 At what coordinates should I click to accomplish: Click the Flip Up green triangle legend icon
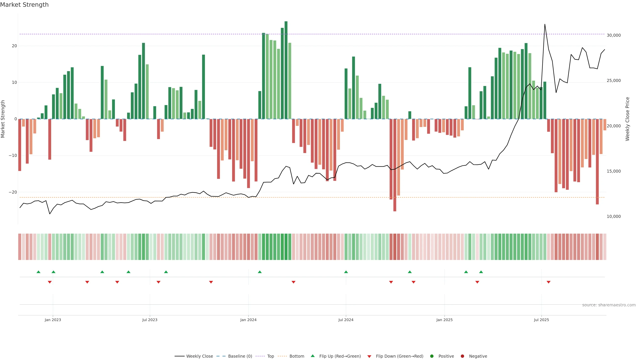point(312,356)
